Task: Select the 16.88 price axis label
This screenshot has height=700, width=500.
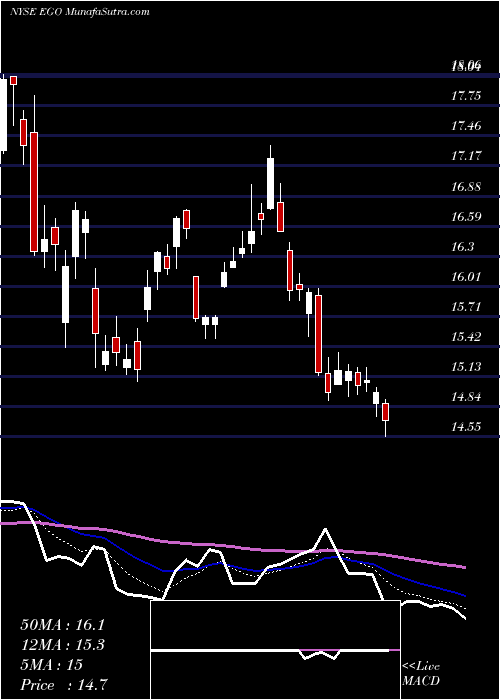Action: (466, 186)
